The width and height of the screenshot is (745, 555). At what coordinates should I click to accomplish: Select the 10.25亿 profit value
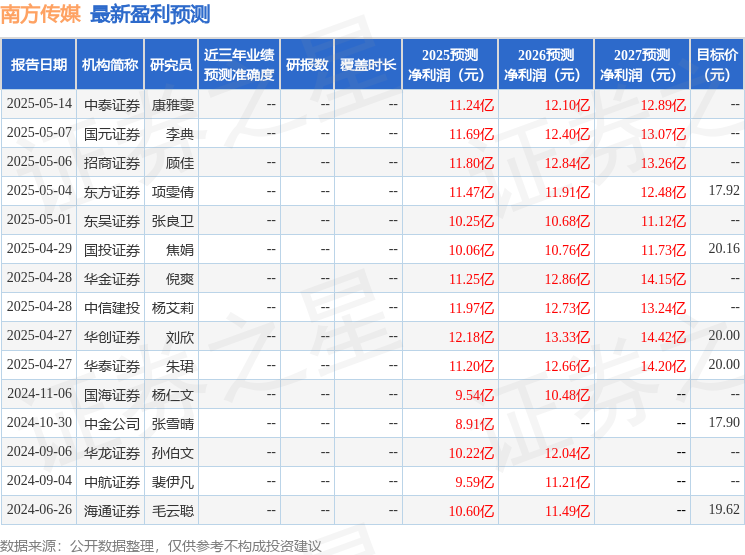click(471, 221)
